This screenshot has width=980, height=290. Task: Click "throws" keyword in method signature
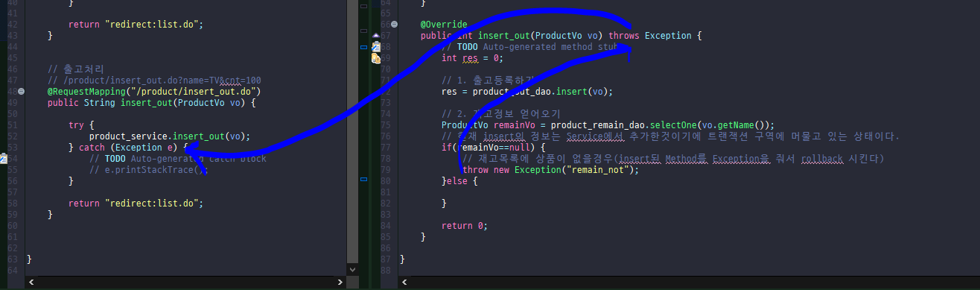624,36
